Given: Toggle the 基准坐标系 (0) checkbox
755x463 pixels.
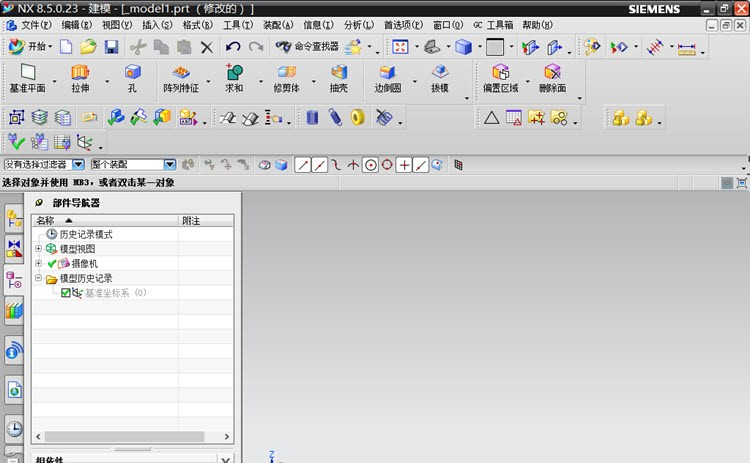Looking at the screenshot, I should pyautogui.click(x=66, y=293).
